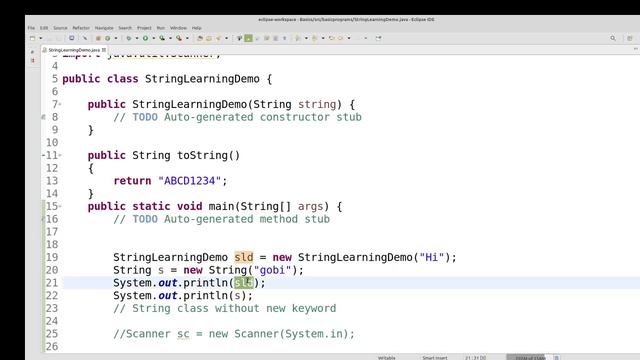Click the "Hi" string literal on line 19
Viewport: 640px width, 360px height.
(x=432, y=258)
